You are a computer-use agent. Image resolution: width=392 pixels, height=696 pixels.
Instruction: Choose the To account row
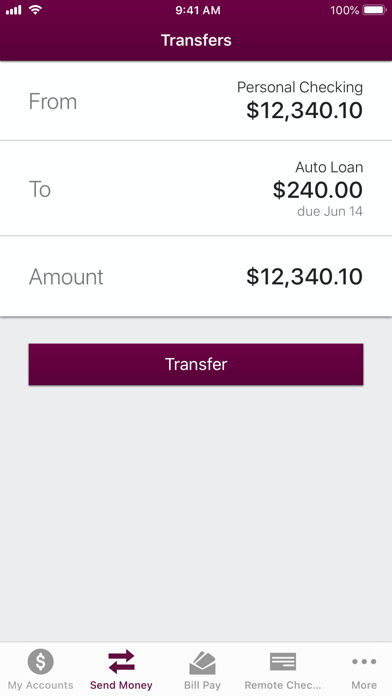[x=196, y=189]
